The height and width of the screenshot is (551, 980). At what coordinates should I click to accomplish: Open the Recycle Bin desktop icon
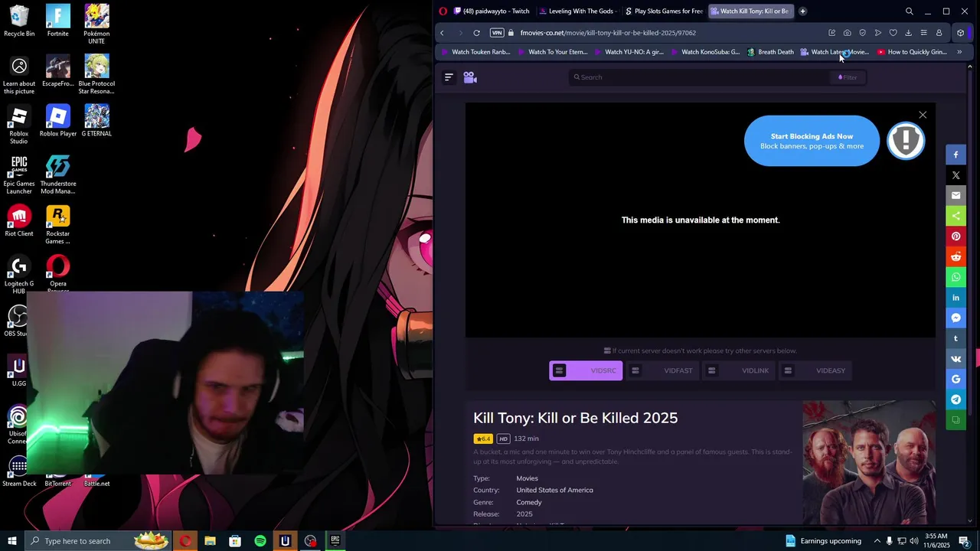click(x=19, y=21)
